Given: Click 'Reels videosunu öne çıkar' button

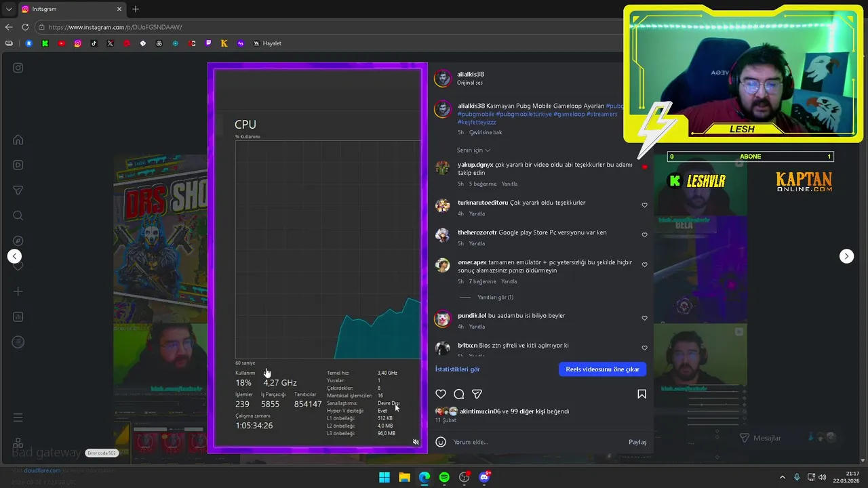Looking at the screenshot, I should [x=602, y=369].
